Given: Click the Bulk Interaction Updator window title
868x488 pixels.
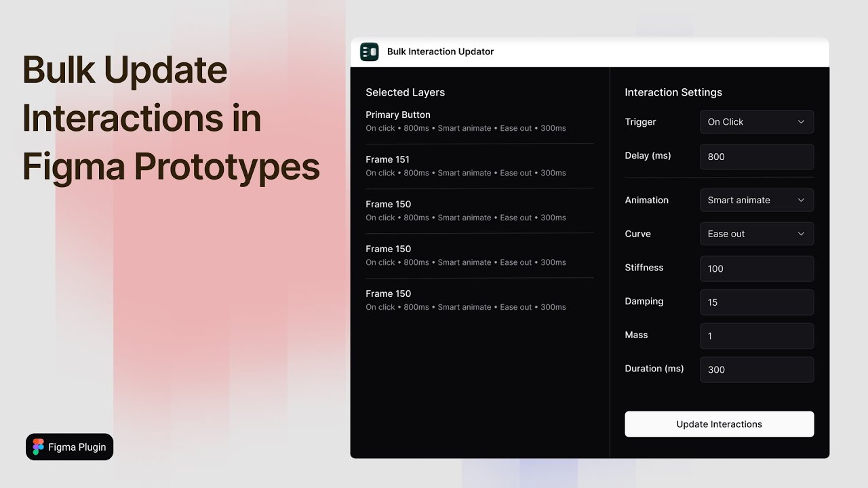Looking at the screenshot, I should [x=441, y=52].
